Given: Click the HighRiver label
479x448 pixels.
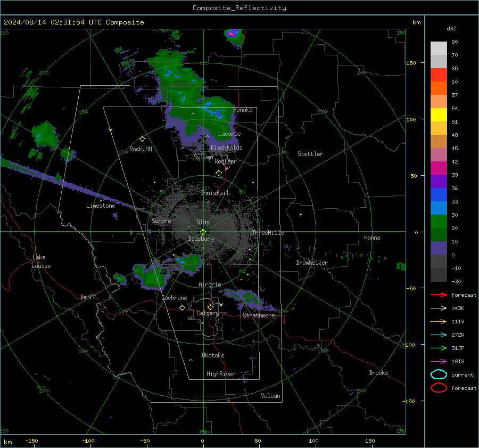Looking at the screenshot, I should 221,374.
